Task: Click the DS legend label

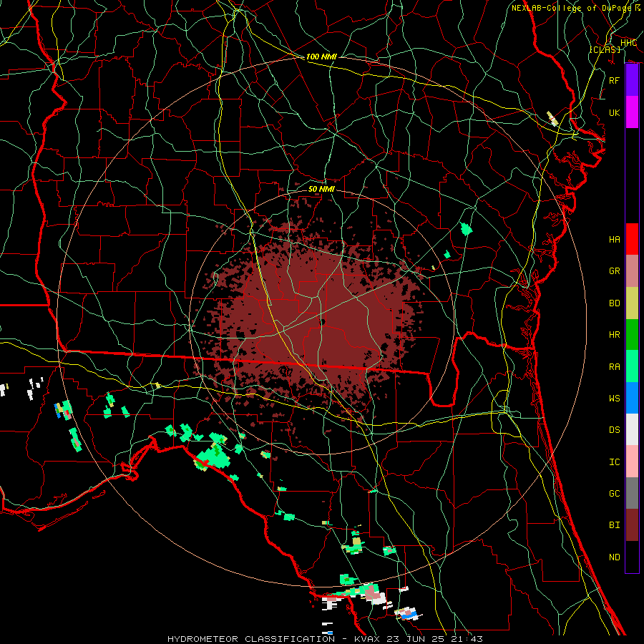Action: [x=615, y=429]
